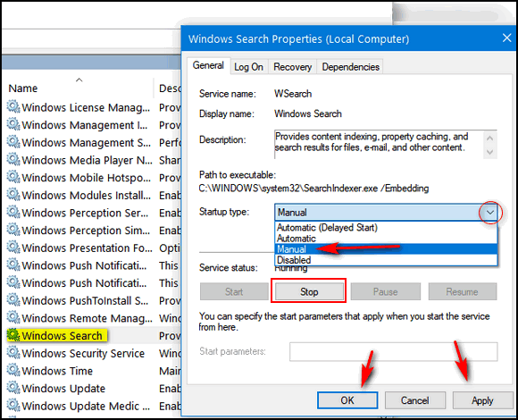Switch to the Log On tab
The width and height of the screenshot is (518, 420).
pos(249,67)
